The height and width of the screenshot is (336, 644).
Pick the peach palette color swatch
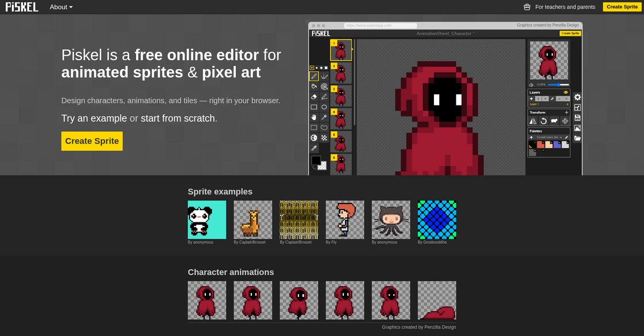(x=549, y=145)
